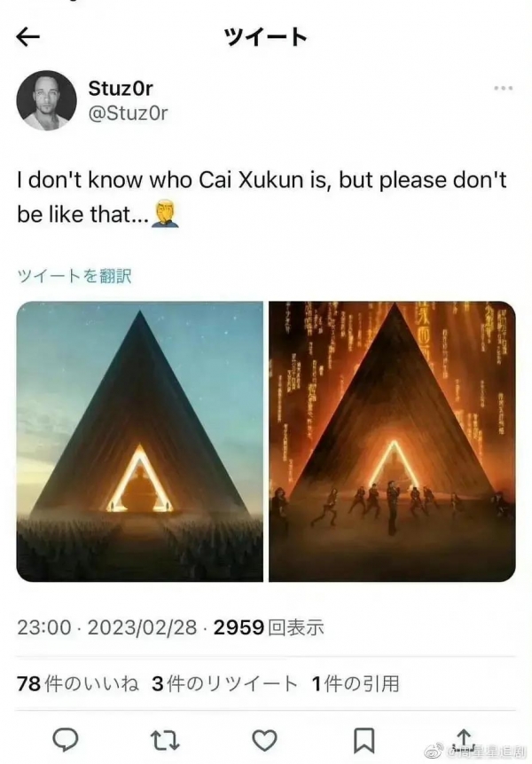The height and width of the screenshot is (764, 532).
Task: Tap the reply speech bubble icon
Action: 66,740
